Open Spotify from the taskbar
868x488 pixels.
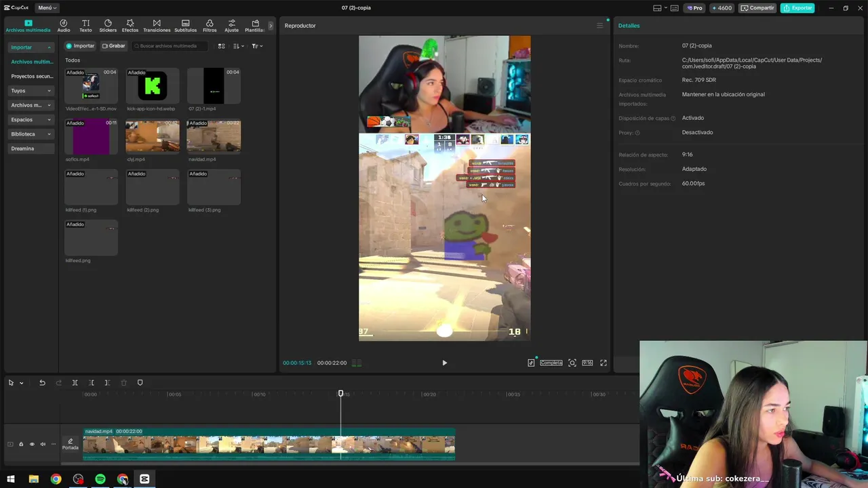[100, 479]
